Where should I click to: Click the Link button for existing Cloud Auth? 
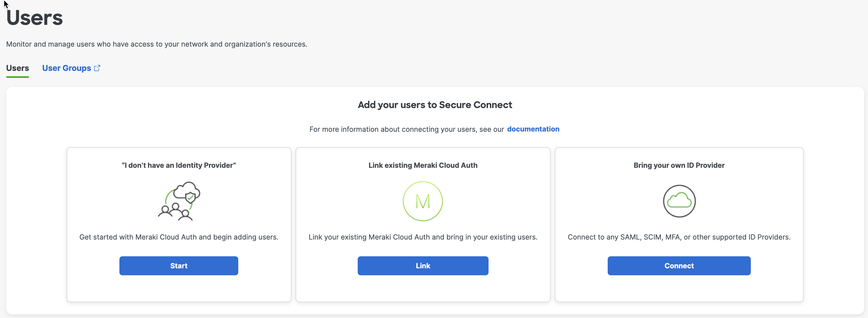point(423,266)
